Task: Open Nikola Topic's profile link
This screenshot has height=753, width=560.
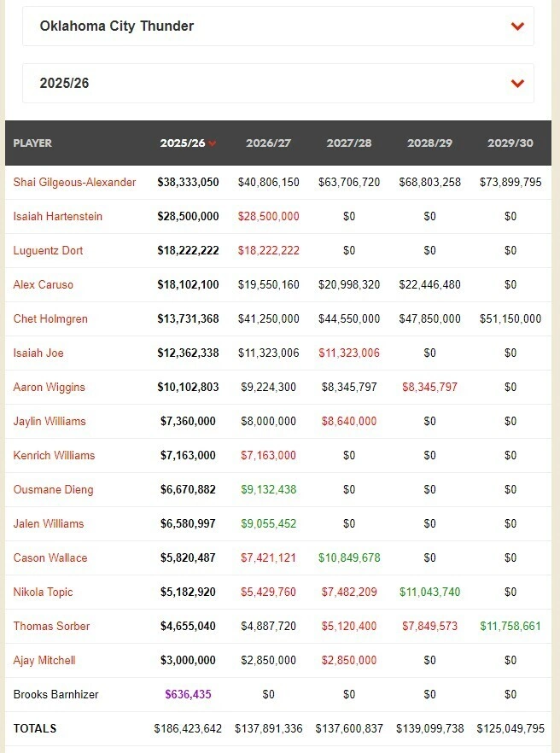Action: click(43, 592)
